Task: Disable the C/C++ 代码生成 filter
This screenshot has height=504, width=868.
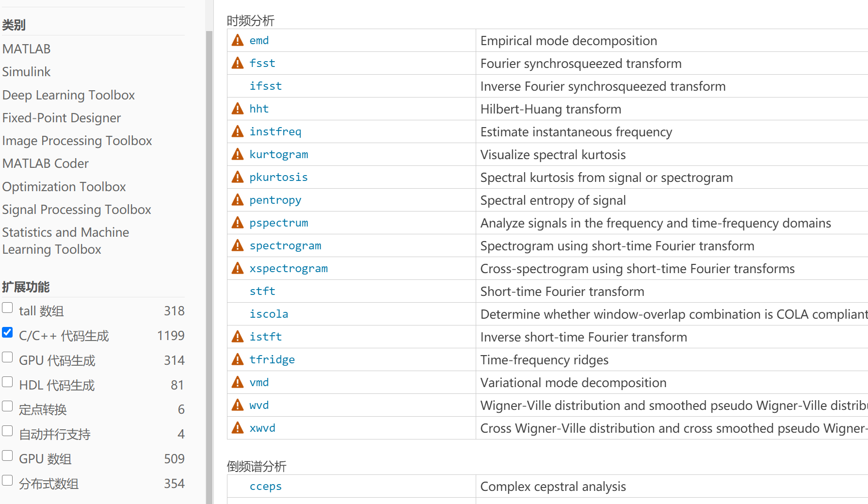Action: [x=7, y=332]
